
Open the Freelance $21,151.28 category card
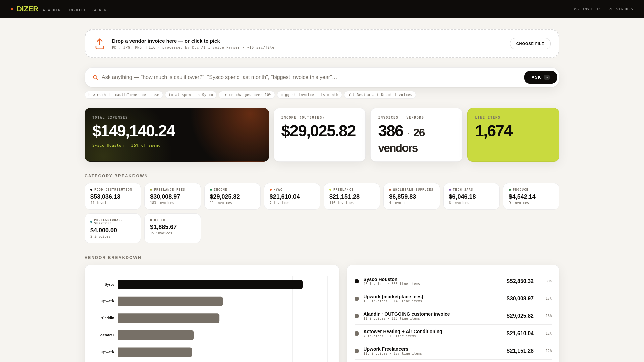coord(352,196)
